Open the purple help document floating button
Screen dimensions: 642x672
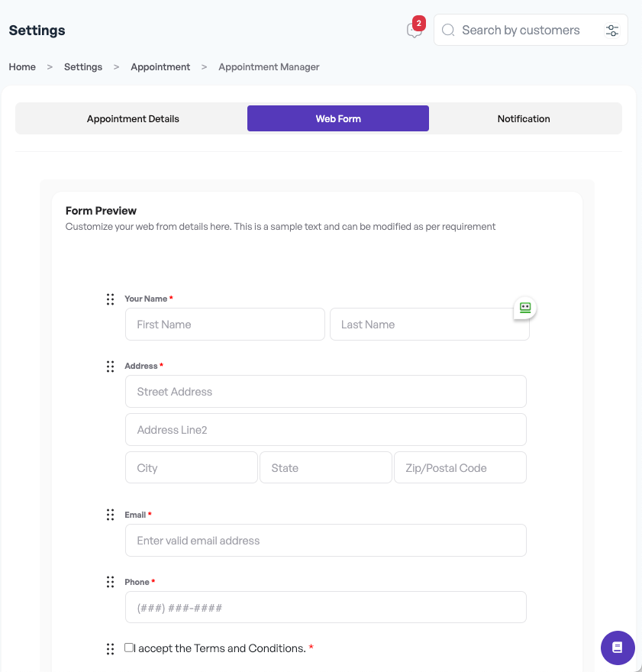[x=618, y=648]
